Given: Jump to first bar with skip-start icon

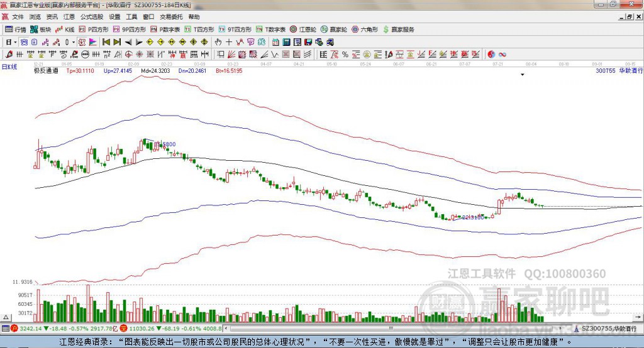Looking at the screenshot, I should pyautogui.click(x=106, y=42).
